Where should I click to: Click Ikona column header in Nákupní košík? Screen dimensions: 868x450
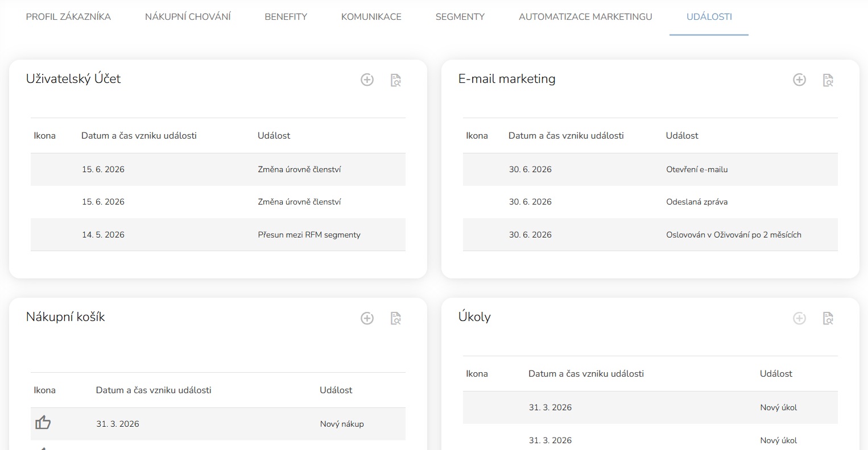point(44,390)
